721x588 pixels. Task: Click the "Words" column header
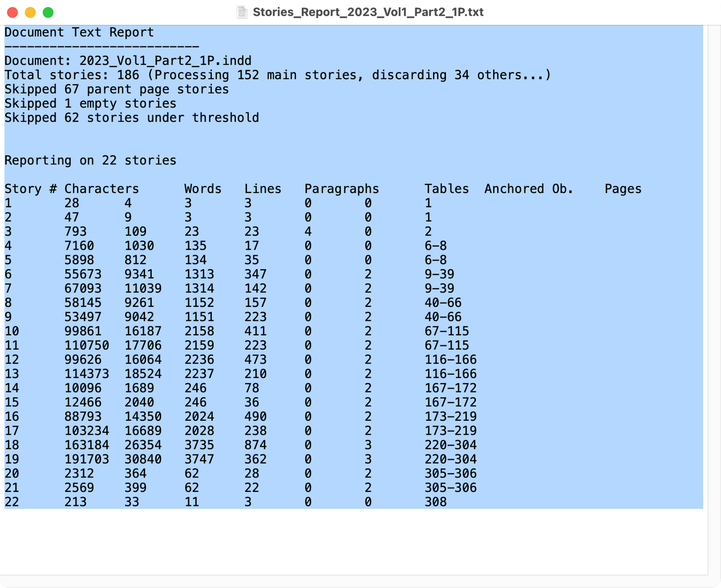(x=203, y=189)
